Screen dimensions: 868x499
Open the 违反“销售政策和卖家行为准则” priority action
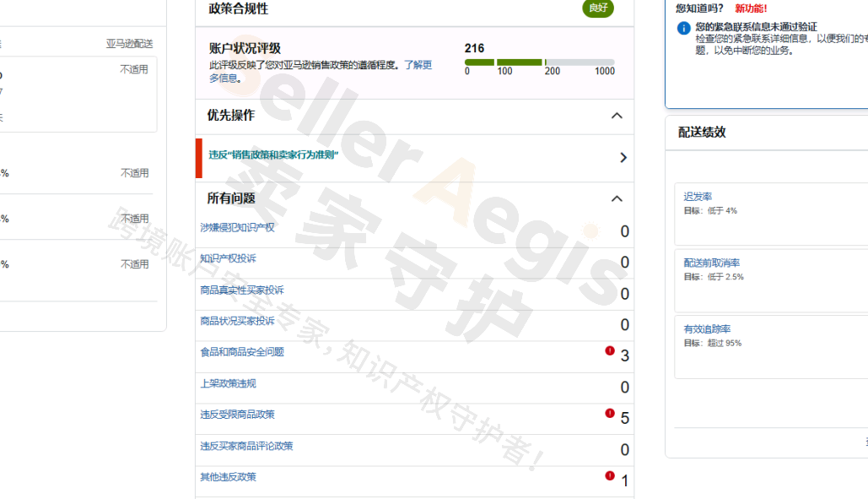point(273,155)
